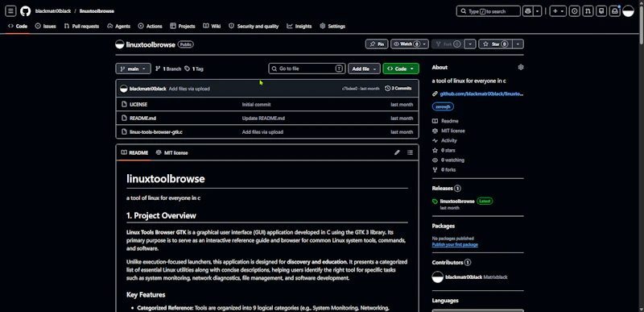Screen dimensions: 644x312
Task: Star the linuxtoolbrowse repository
Action: pyautogui.click(x=495, y=44)
